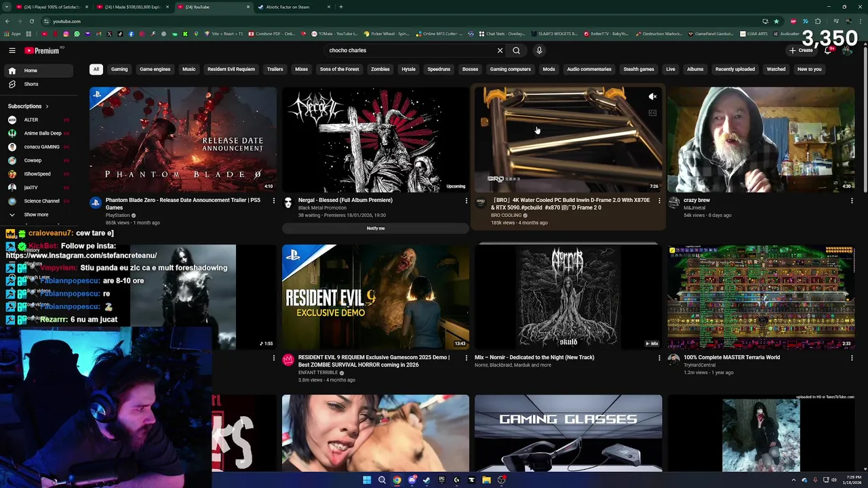Screen dimensions: 868x488
Task: Start voice search with the microphone
Action: tap(539, 50)
